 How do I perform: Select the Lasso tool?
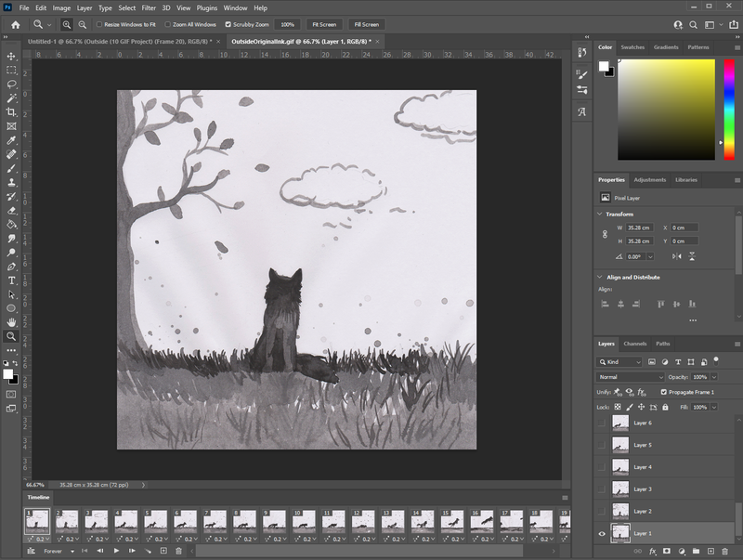(x=11, y=84)
